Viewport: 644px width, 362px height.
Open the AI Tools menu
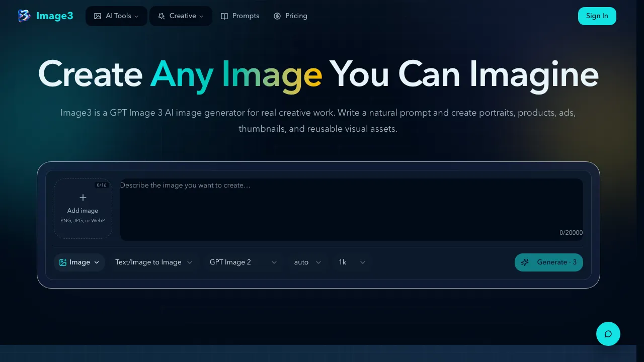coord(116,16)
